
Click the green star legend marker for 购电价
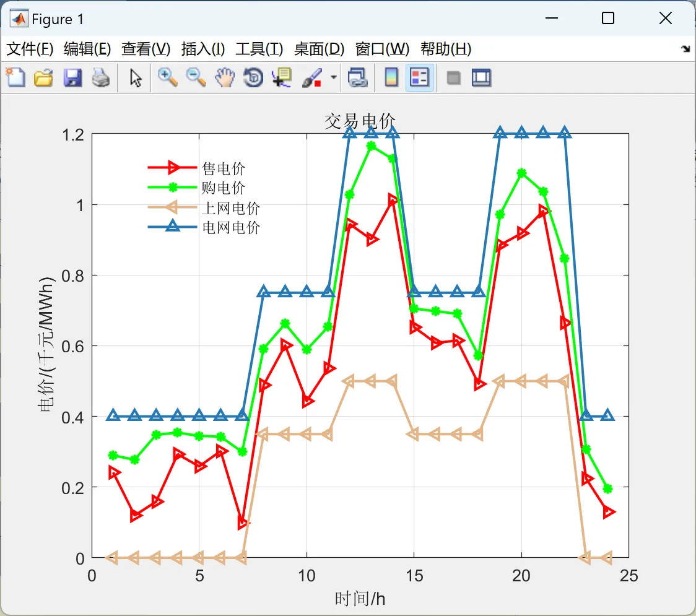pos(173,188)
